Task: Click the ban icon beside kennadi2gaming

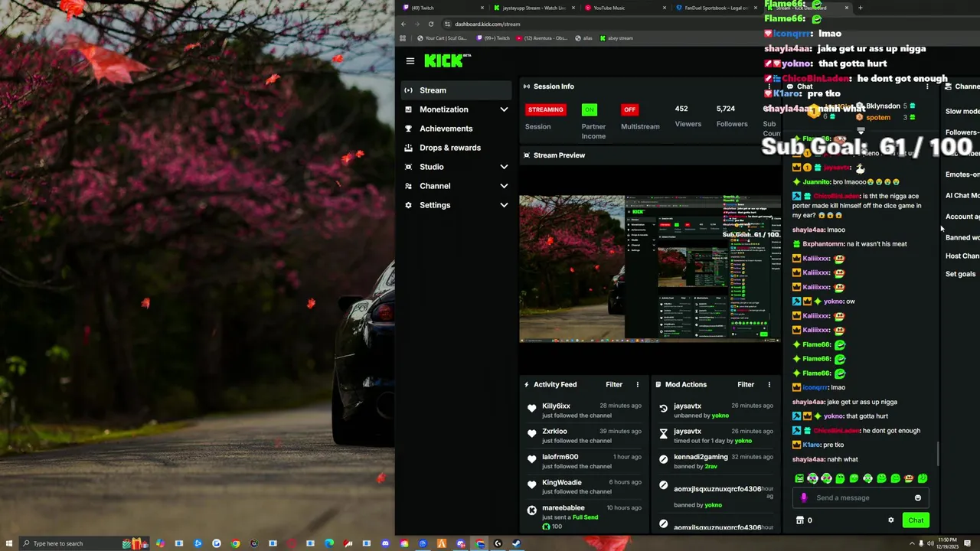Action: [664, 459]
